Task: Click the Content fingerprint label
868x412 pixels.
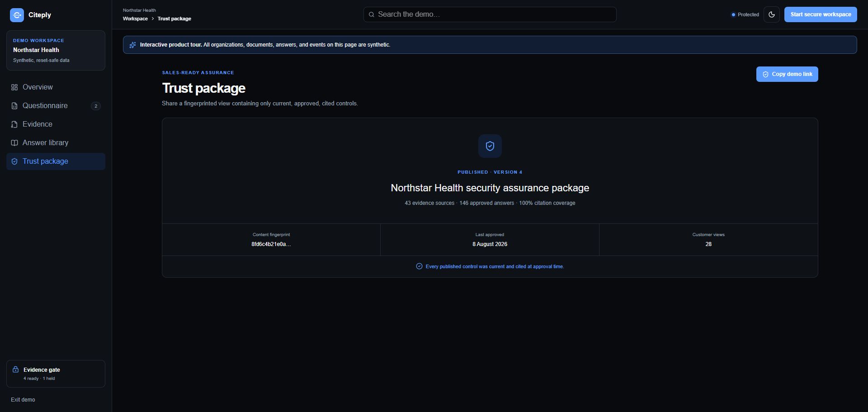Action: (x=271, y=235)
